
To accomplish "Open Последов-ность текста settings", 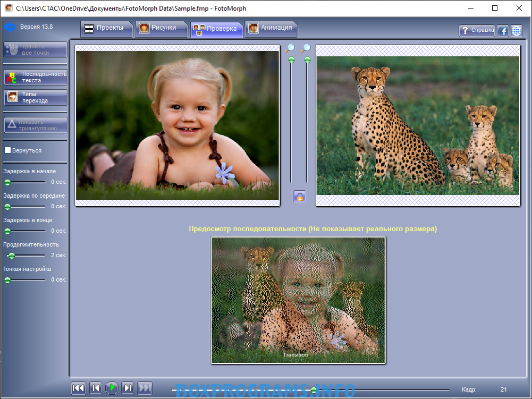I will coord(36,78).
